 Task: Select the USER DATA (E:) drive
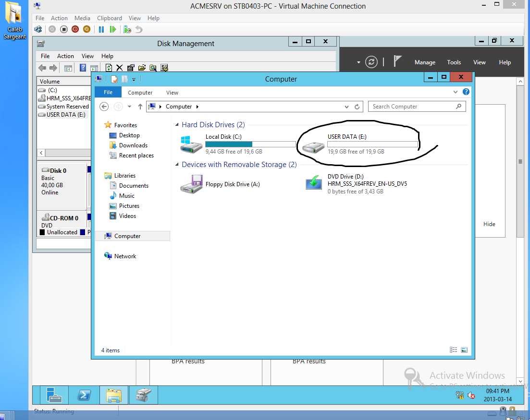click(x=360, y=144)
